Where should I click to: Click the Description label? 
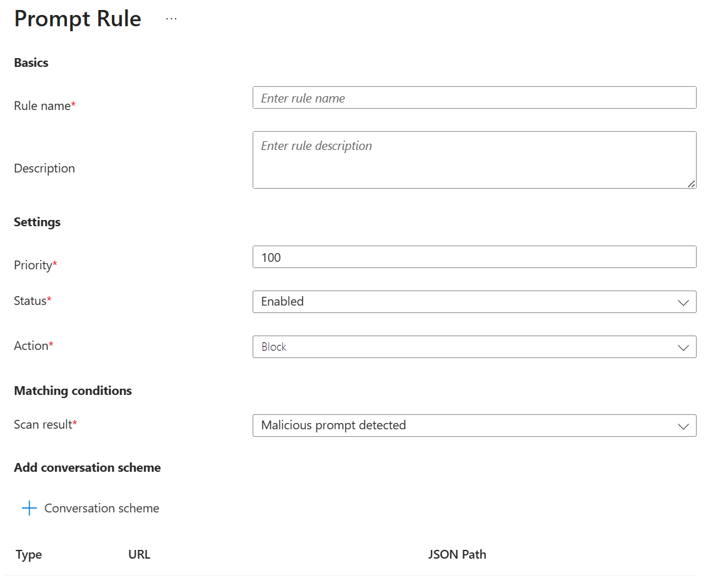click(44, 168)
